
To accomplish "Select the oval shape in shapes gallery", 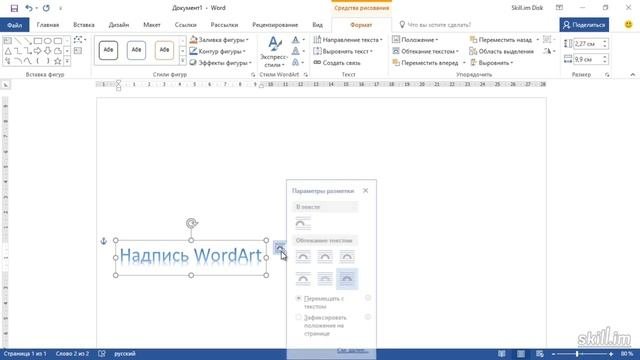I will pyautogui.click(x=48, y=41).
